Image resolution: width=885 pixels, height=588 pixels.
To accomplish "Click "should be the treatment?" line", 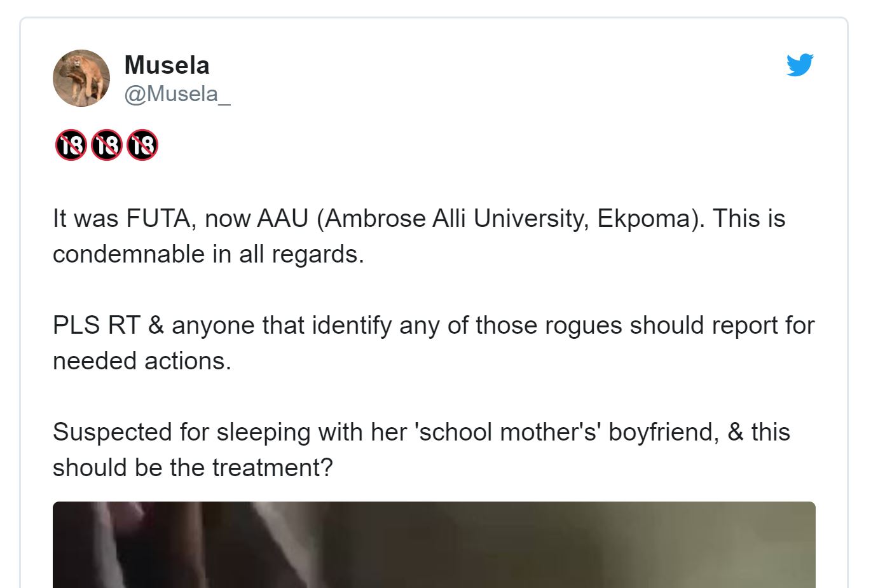I will (193, 468).
